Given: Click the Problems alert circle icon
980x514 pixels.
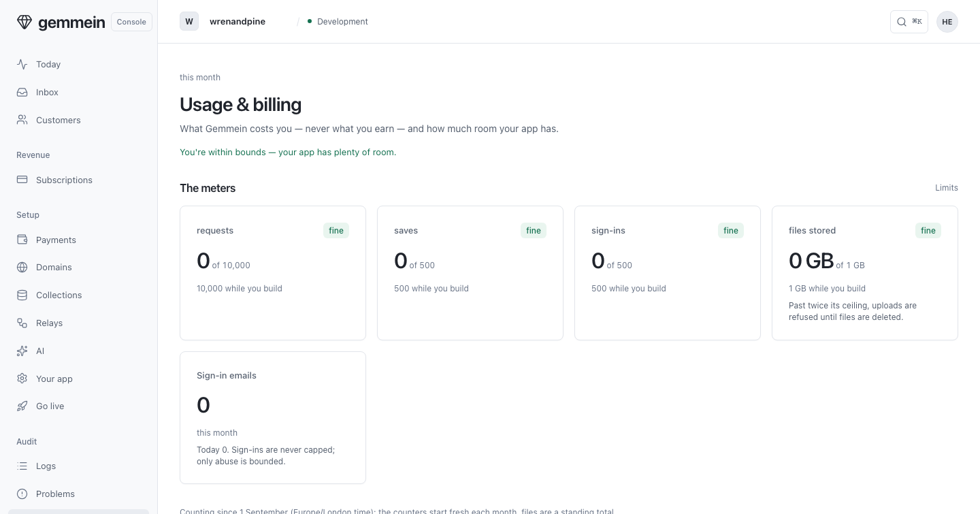Looking at the screenshot, I should [22, 494].
